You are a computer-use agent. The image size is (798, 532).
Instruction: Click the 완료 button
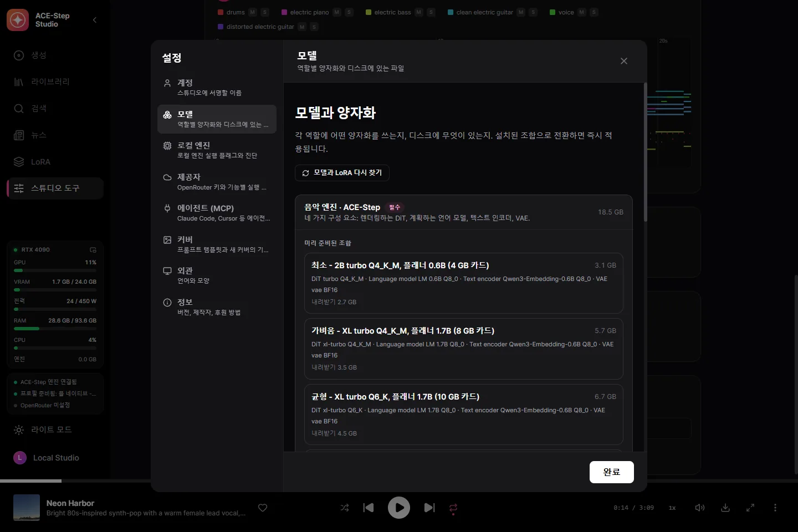(611, 472)
